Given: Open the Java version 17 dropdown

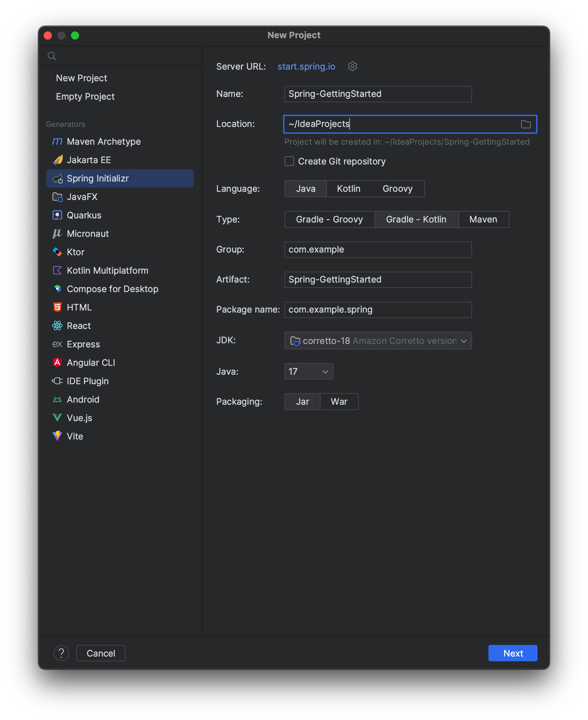Looking at the screenshot, I should [x=309, y=371].
